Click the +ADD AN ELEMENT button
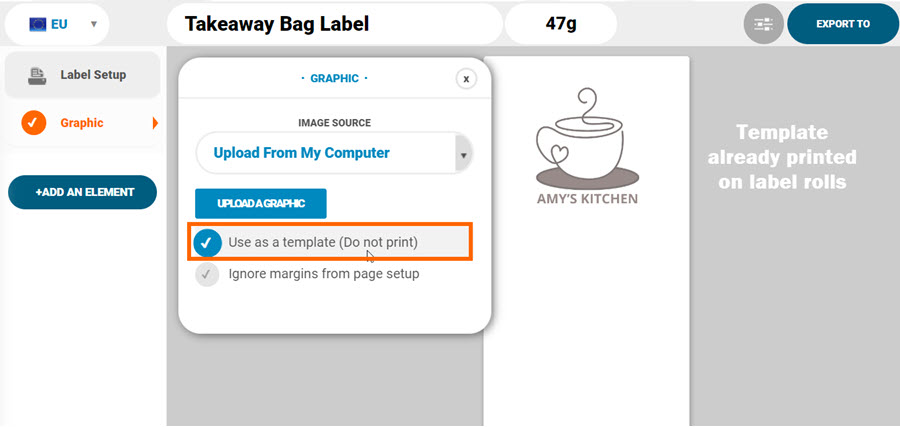The height and width of the screenshot is (427, 900). click(82, 192)
